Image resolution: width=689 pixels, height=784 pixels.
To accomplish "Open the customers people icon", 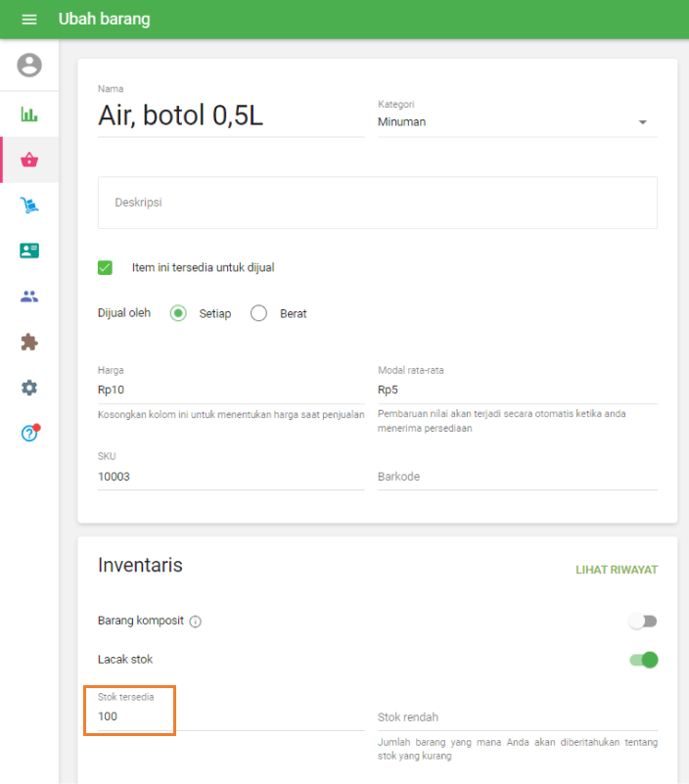I will (x=29, y=297).
